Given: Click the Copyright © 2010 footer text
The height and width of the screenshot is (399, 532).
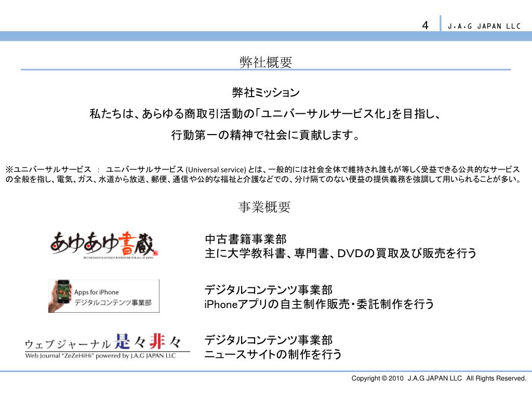Looking at the screenshot, I should pyautogui.click(x=438, y=378).
